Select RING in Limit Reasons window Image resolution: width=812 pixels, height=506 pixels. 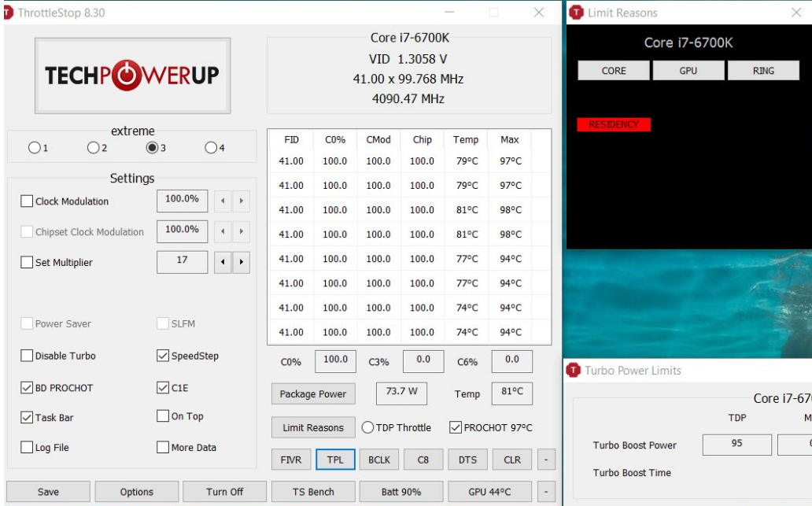pyautogui.click(x=763, y=71)
